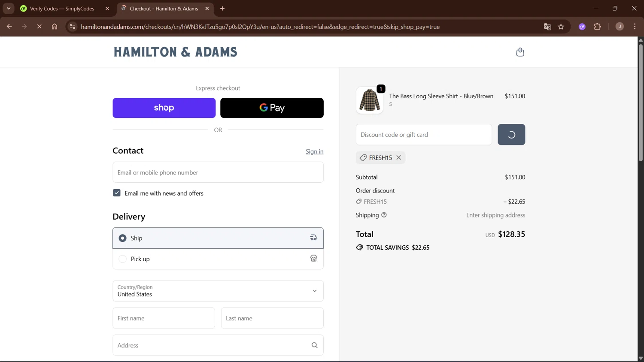Select the Ship delivery option

click(218, 238)
